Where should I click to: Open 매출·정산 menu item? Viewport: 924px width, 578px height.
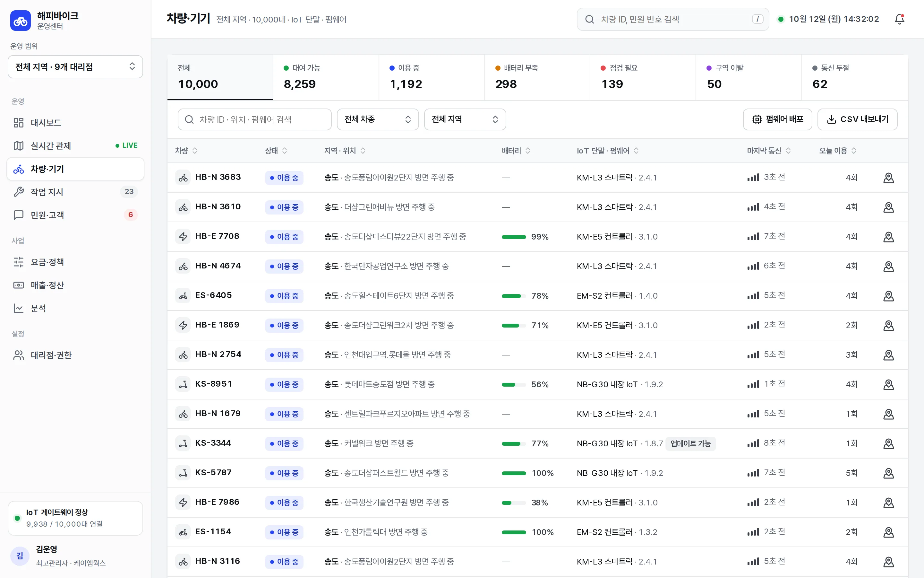[x=75, y=285]
